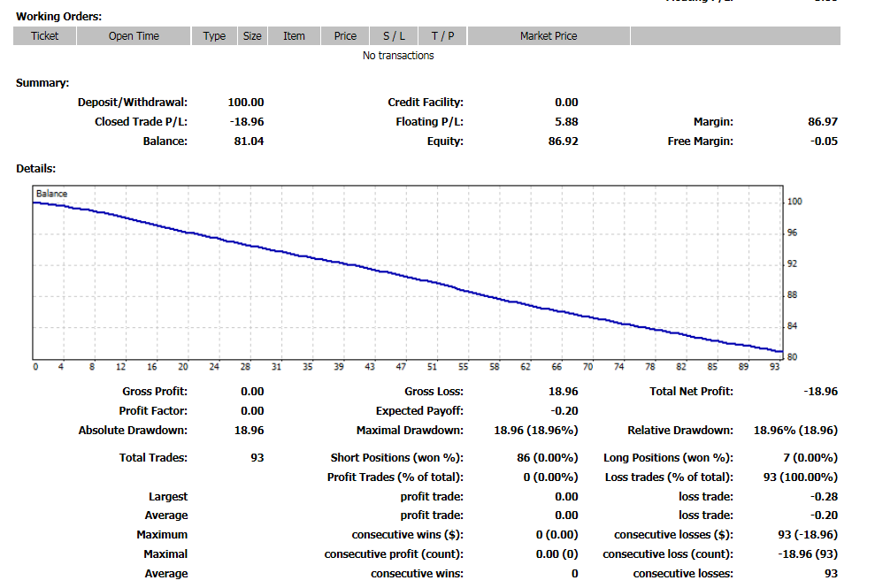Image resolution: width=875 pixels, height=588 pixels.
Task: Select the Free Margin value -0.05
Action: coord(822,141)
